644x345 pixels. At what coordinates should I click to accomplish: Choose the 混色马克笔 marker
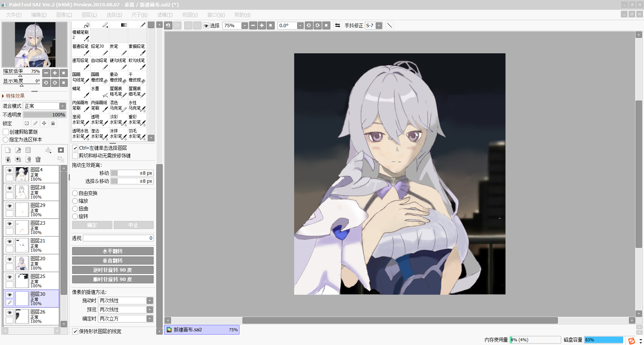pyautogui.click(x=118, y=106)
